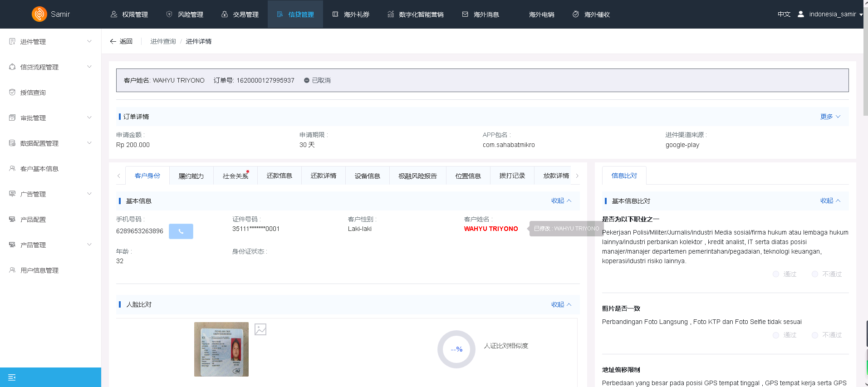
Task: Expand the 产品管理 menu chevron
Action: 89,245
